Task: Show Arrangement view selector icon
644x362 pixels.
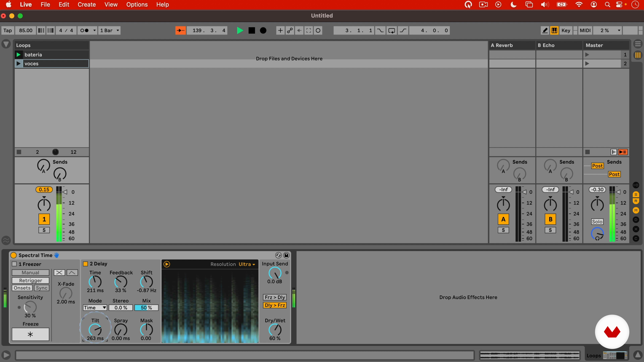Action: point(638,44)
